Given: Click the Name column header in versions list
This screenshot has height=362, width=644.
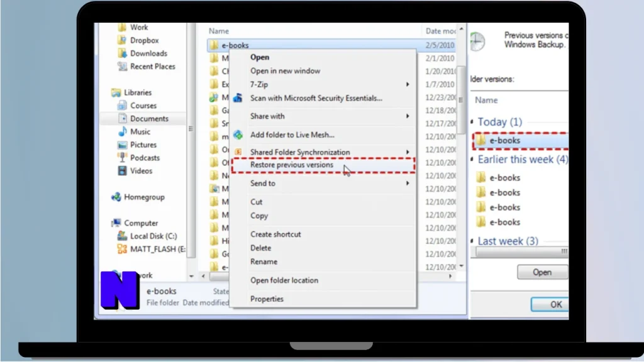Looking at the screenshot, I should 486,100.
